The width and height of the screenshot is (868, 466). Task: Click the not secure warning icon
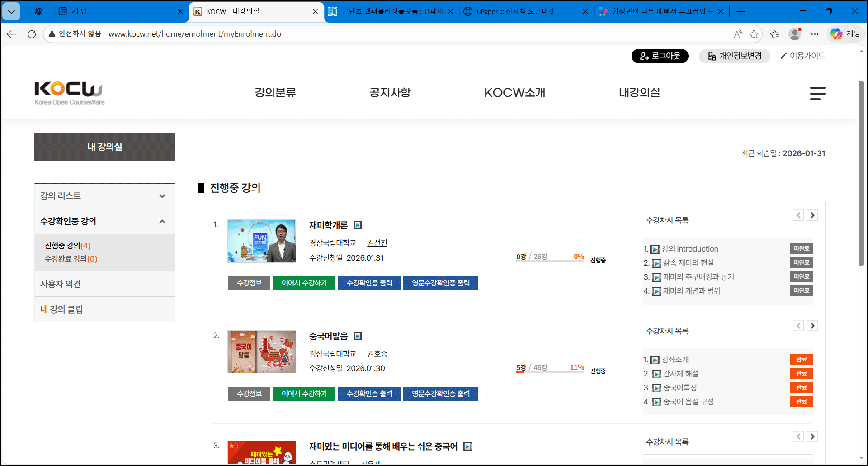point(52,34)
